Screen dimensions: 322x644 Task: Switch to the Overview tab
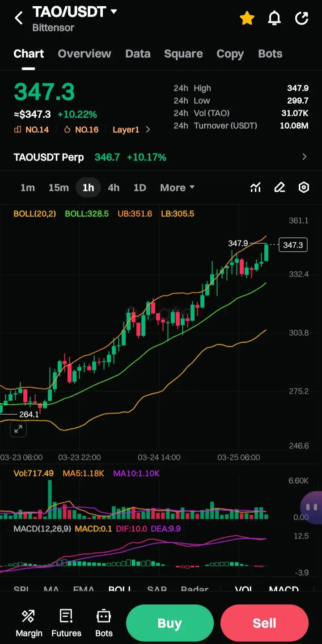point(85,54)
